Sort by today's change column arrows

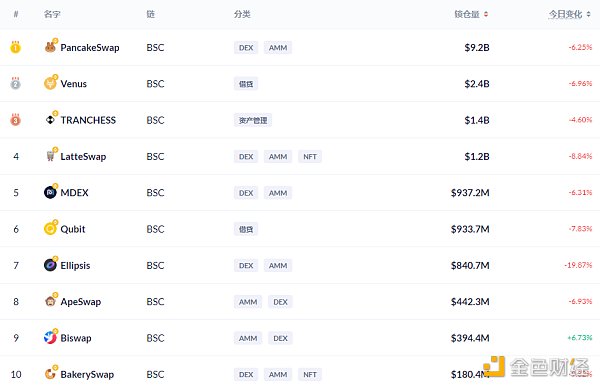pos(589,15)
